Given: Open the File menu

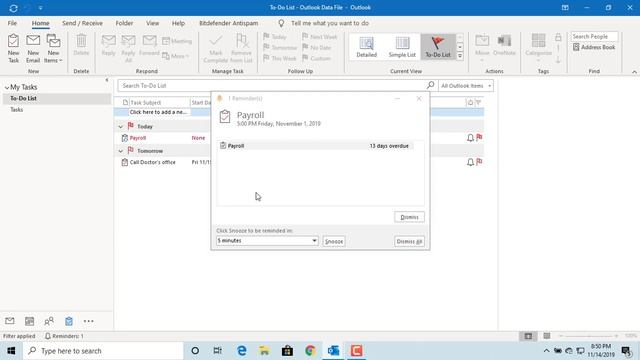Looking at the screenshot, I should 12,23.
